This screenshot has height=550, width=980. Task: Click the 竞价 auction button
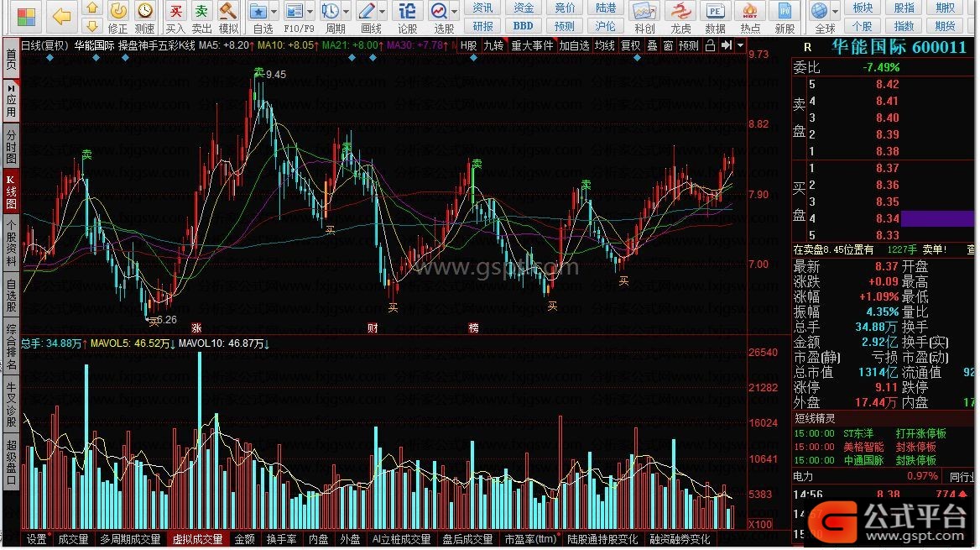point(565,8)
